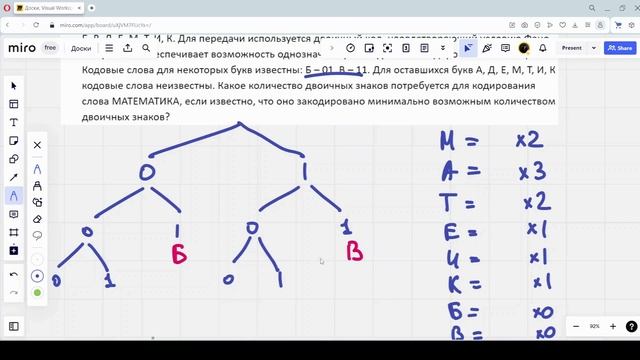Pick the dark blue pen color swatch
The image size is (640, 360).
point(37,276)
